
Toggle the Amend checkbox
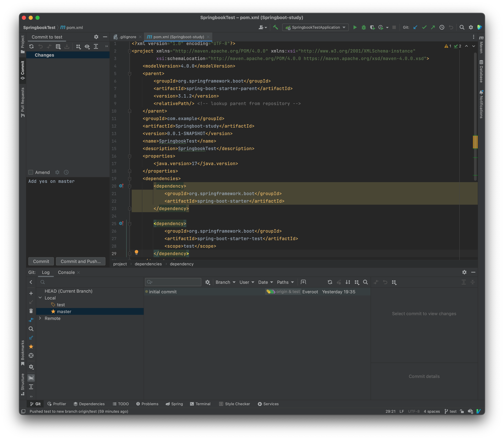31,172
